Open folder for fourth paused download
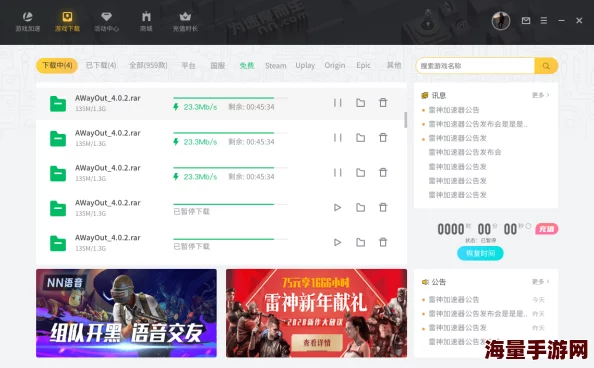Image resolution: width=594 pixels, height=368 pixels. 360,207
